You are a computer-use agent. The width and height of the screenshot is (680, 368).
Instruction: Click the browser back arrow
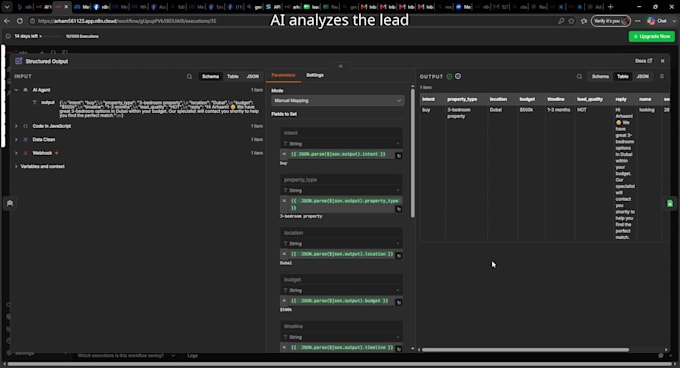(x=7, y=21)
